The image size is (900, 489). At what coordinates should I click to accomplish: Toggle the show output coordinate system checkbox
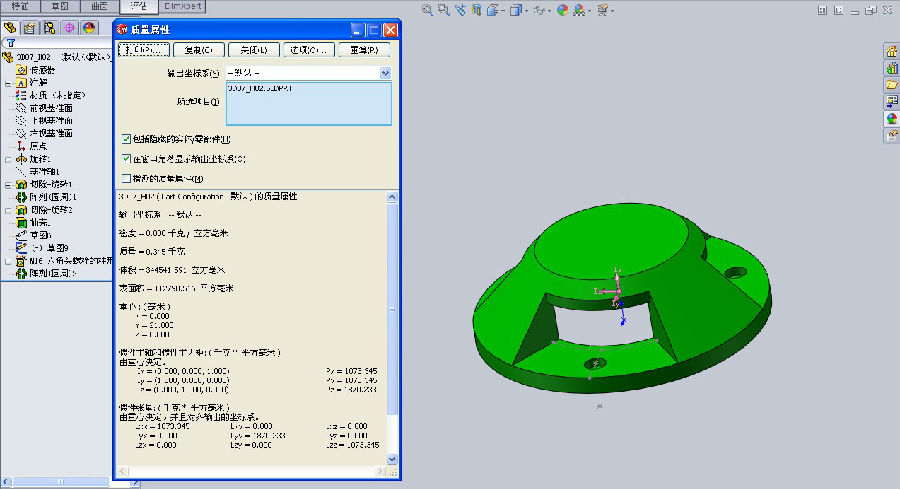126,158
